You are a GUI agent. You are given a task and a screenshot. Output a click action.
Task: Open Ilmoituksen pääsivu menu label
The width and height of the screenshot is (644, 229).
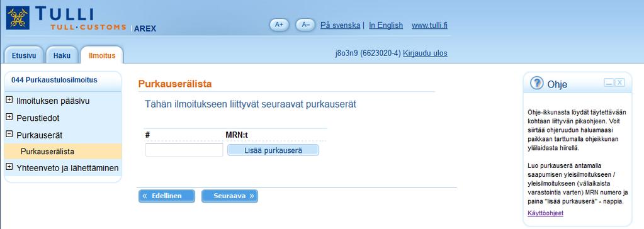[x=53, y=101]
